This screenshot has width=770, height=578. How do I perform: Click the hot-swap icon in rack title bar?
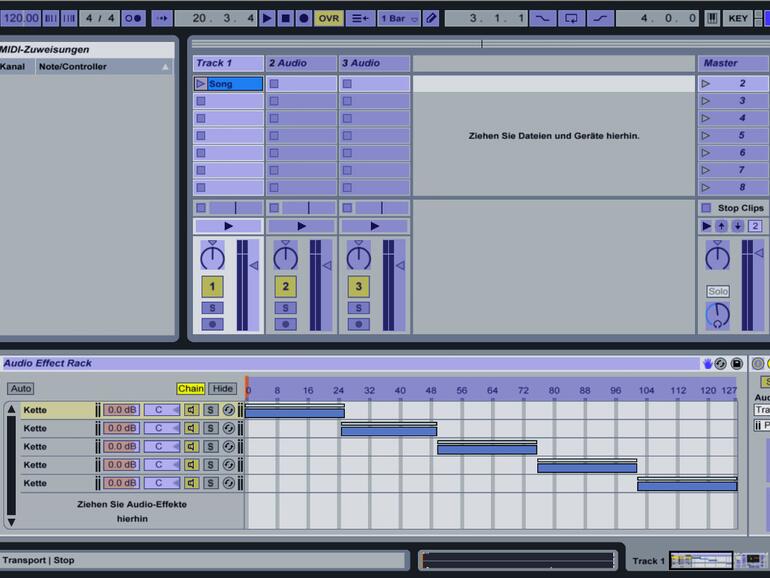721,364
